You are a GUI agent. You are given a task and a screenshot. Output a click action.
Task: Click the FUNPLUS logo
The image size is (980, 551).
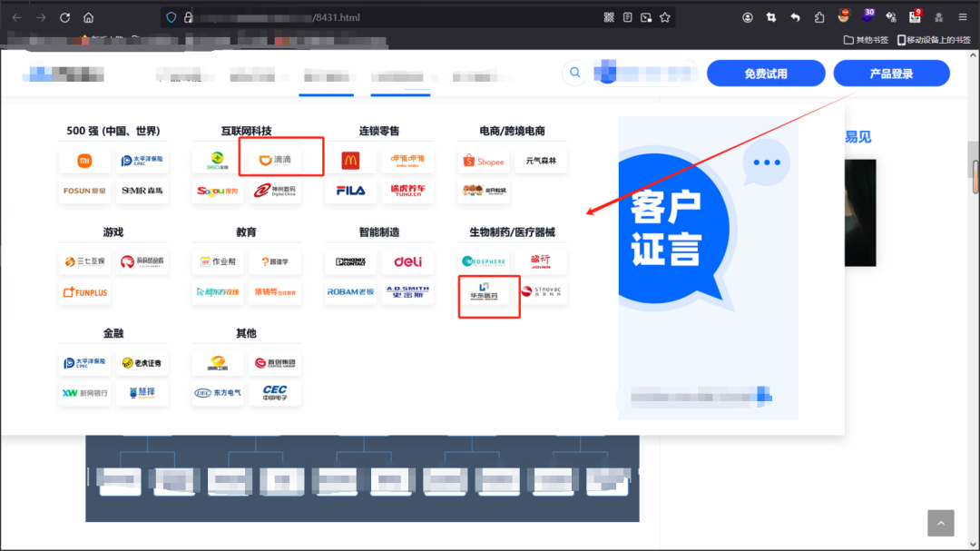pos(85,292)
